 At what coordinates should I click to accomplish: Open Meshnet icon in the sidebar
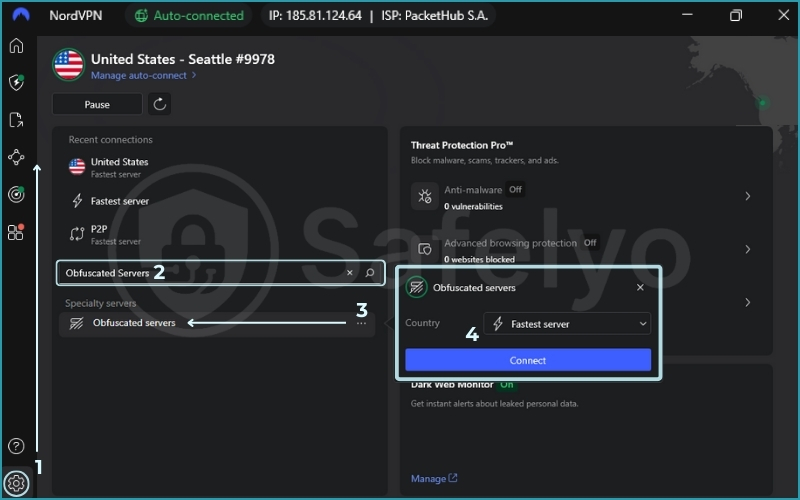click(16, 157)
